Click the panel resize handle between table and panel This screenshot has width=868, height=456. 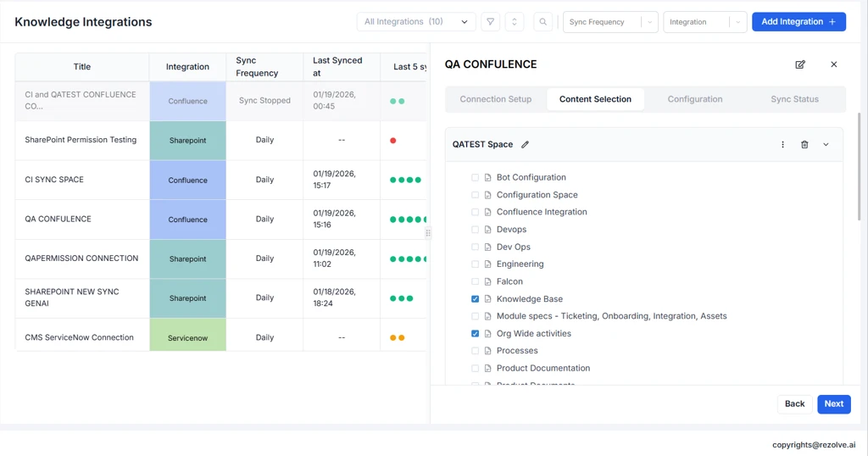(x=428, y=233)
